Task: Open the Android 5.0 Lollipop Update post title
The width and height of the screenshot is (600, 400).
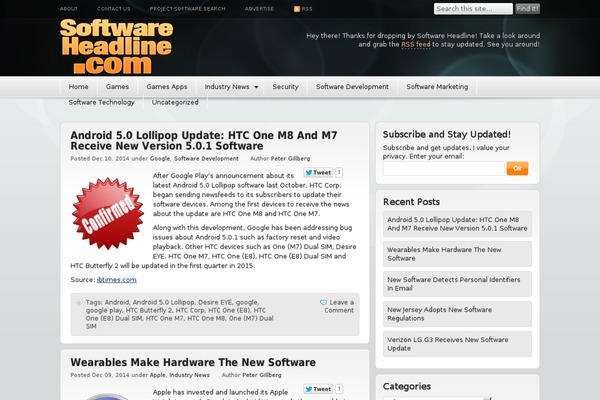Action: point(204,140)
